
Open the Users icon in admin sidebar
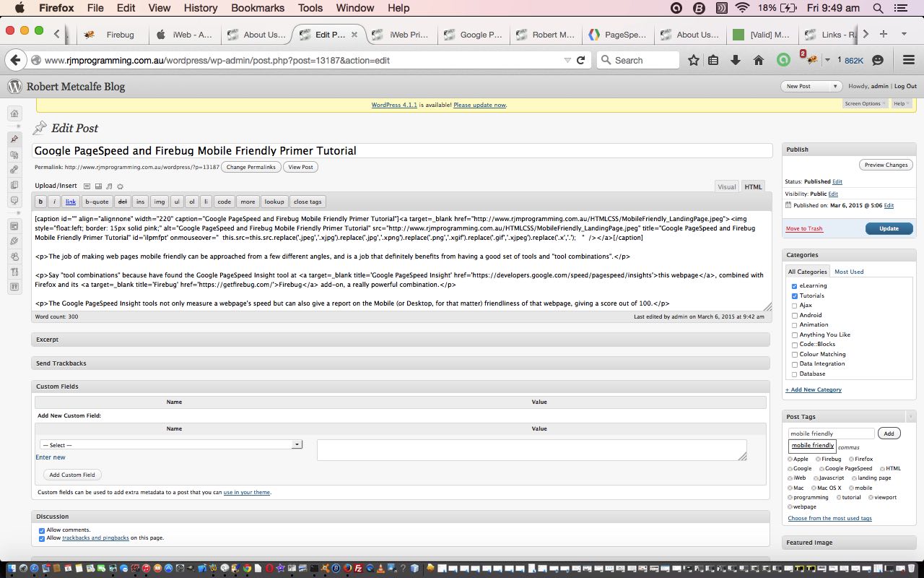click(14, 256)
